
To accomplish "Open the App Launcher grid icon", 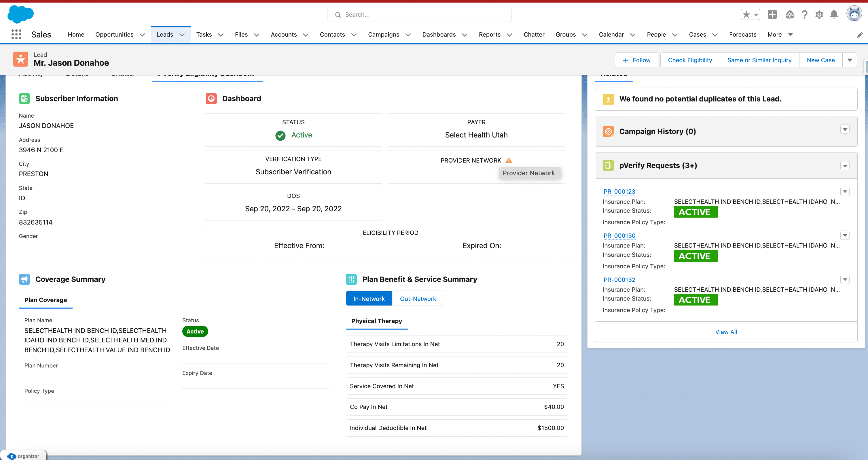I will pyautogui.click(x=16, y=34).
